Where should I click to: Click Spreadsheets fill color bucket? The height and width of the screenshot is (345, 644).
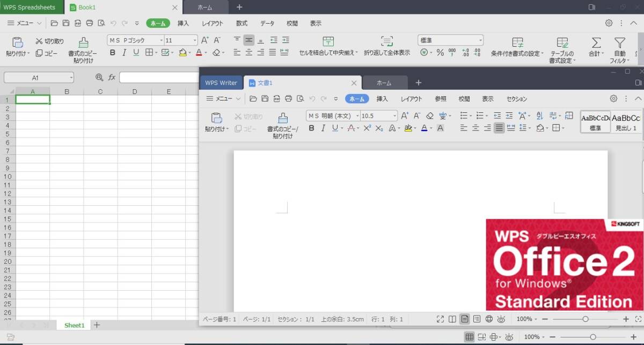coord(182,53)
